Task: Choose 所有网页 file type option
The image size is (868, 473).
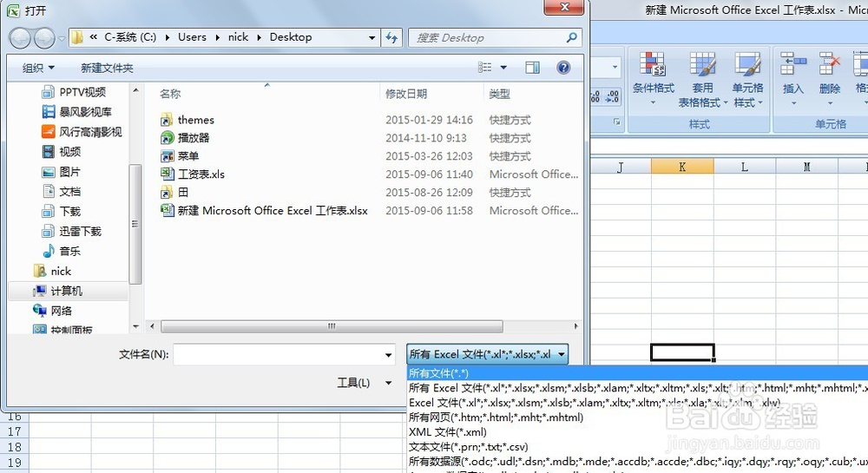Action: pos(637,417)
